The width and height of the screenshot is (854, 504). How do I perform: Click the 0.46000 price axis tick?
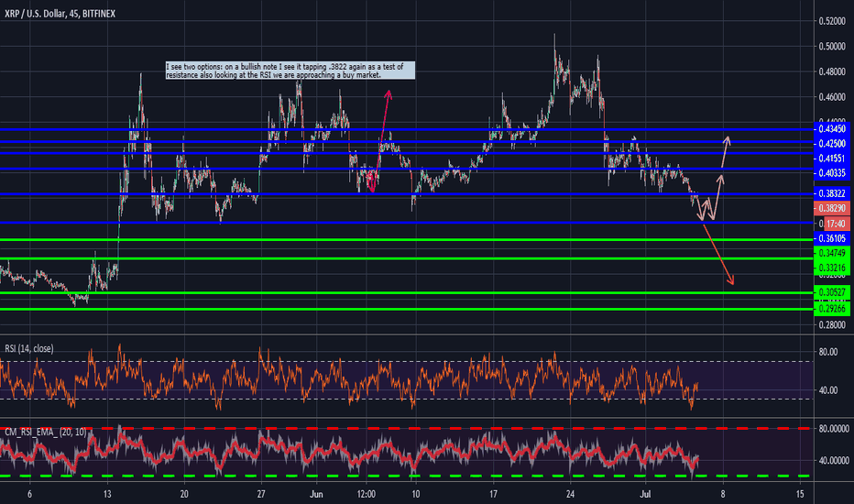(x=832, y=97)
